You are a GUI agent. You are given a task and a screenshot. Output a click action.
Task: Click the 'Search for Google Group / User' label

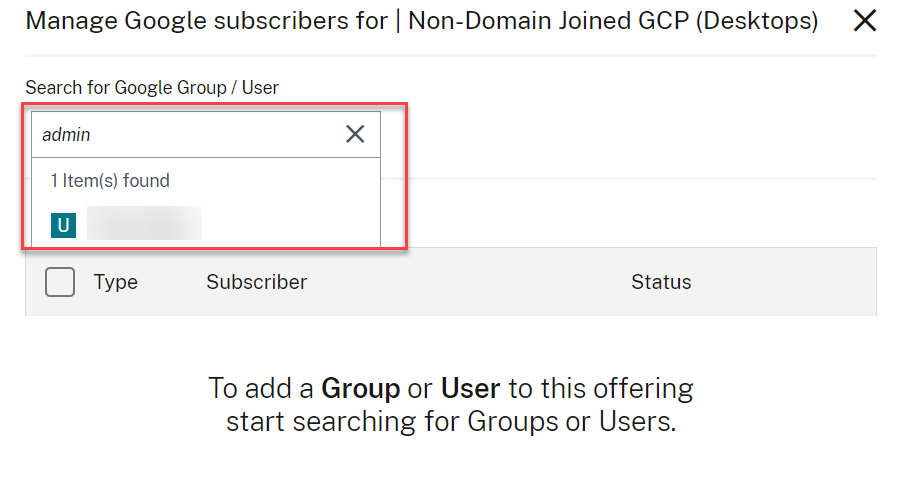[152, 88]
